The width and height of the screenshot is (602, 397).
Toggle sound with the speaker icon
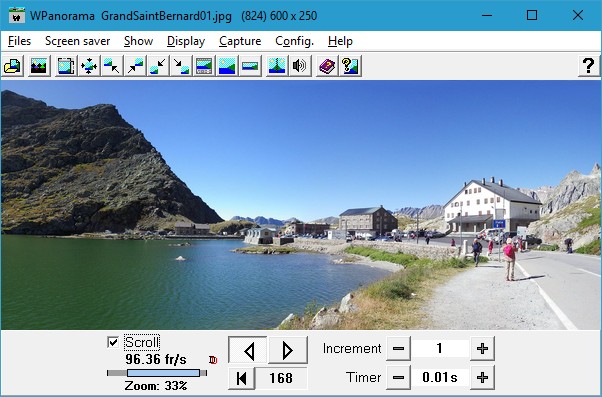pyautogui.click(x=300, y=66)
